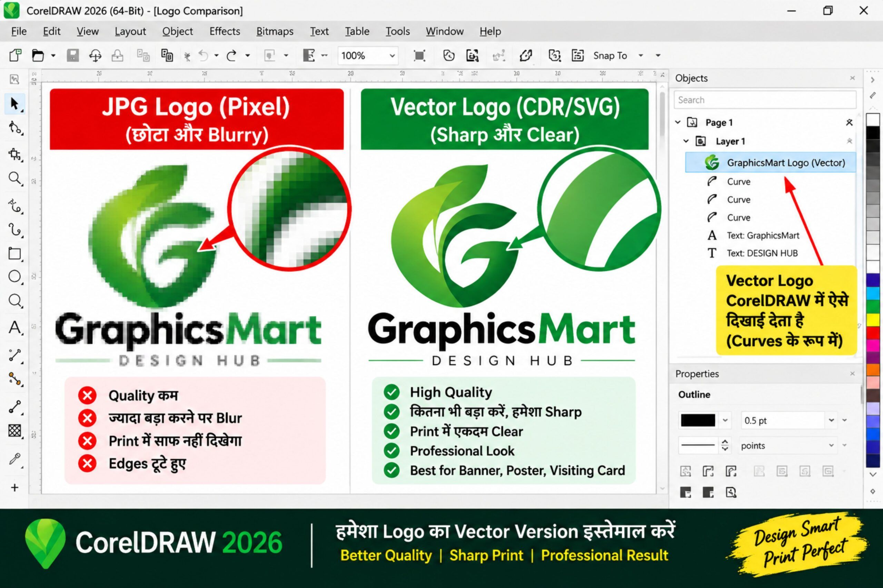Image resolution: width=883 pixels, height=588 pixels.
Task: Open the Effects menu
Action: (x=225, y=31)
